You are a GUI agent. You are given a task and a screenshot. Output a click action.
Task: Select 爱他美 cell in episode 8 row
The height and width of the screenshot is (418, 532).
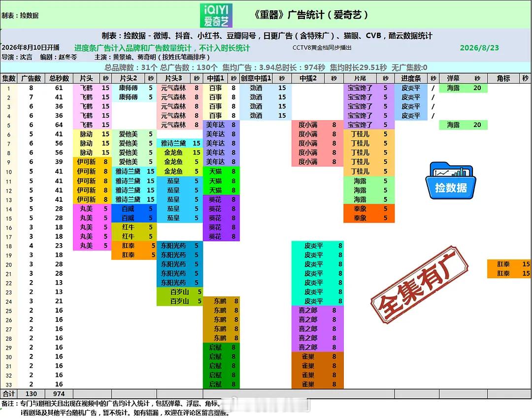coord(128,153)
